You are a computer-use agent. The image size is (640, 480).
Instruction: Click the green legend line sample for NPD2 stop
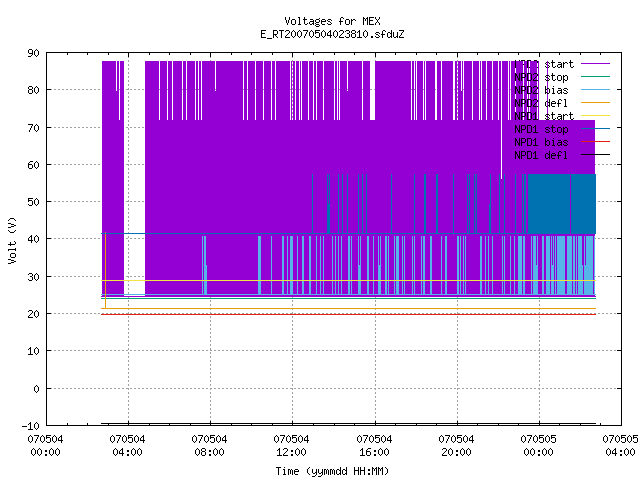click(596, 76)
